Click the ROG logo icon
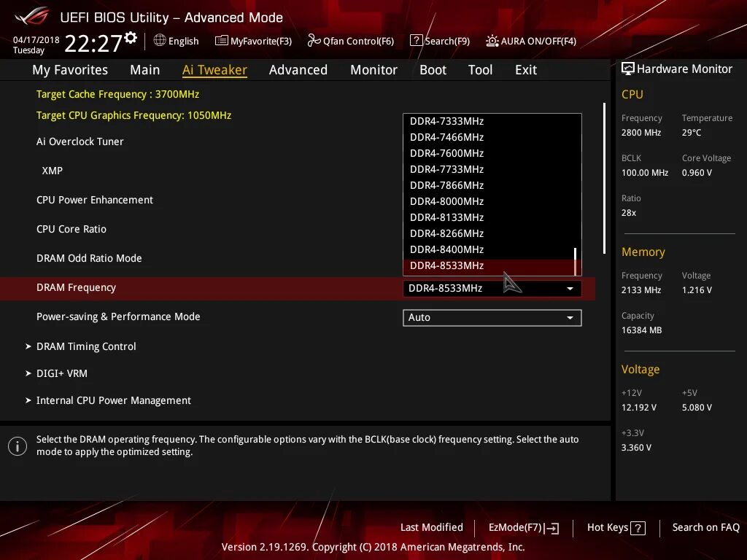 [x=31, y=16]
